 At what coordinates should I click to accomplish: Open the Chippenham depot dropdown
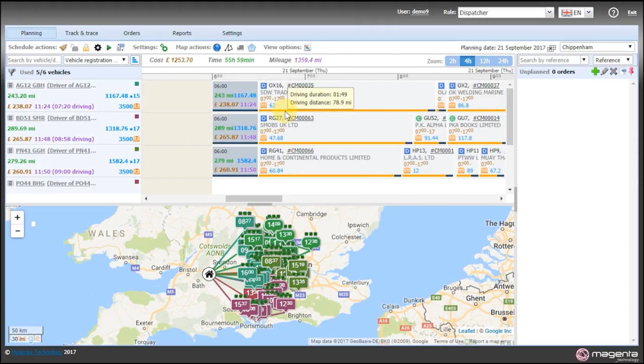(x=597, y=47)
